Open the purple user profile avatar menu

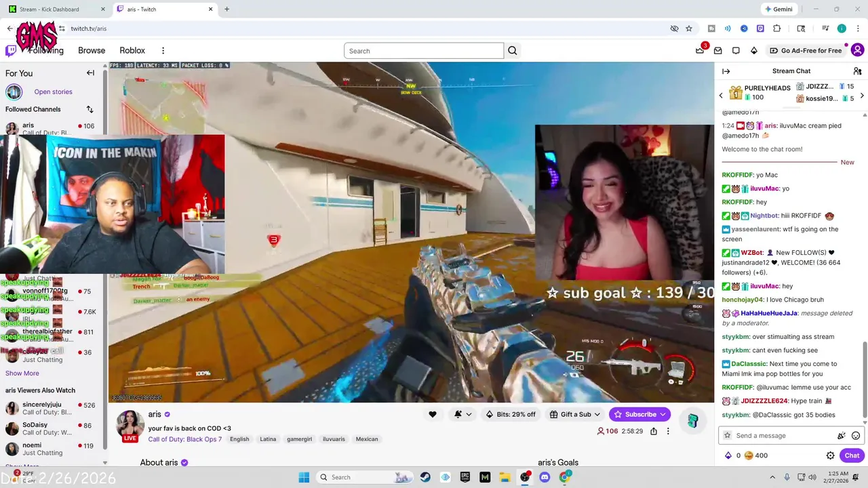click(857, 50)
